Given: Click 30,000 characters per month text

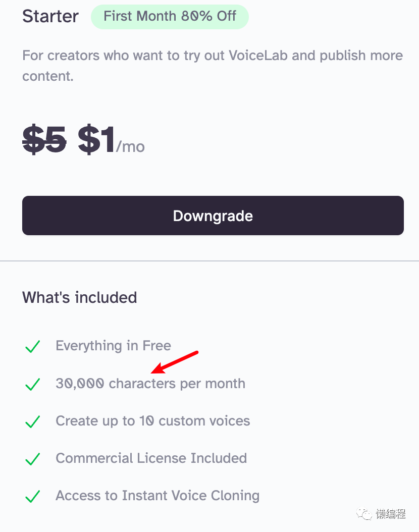Looking at the screenshot, I should pyautogui.click(x=150, y=384).
